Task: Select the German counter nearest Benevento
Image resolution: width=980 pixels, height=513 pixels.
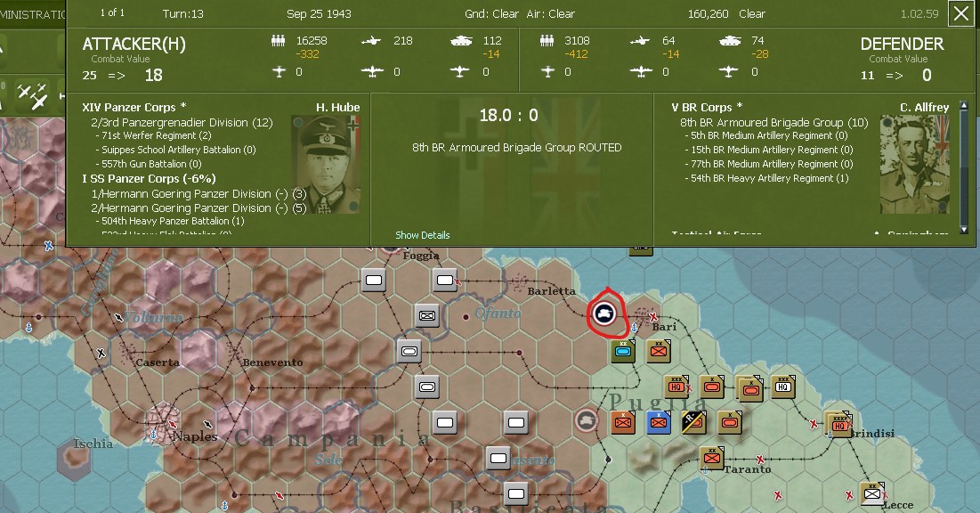Action: click(x=409, y=351)
